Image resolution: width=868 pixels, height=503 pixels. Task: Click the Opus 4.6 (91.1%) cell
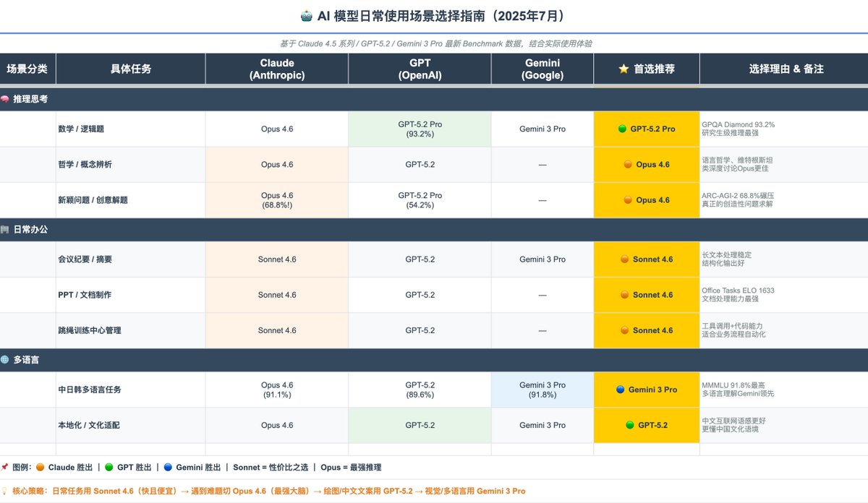click(277, 390)
